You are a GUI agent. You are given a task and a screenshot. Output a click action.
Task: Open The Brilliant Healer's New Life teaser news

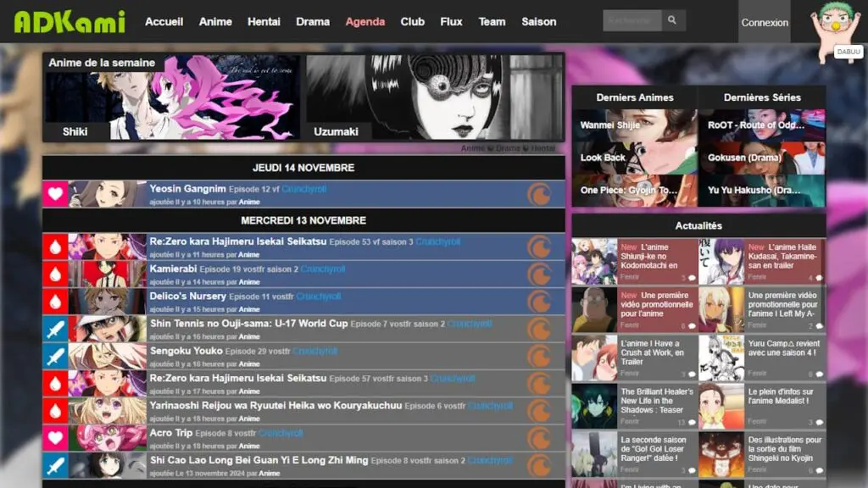pyautogui.click(x=634, y=406)
